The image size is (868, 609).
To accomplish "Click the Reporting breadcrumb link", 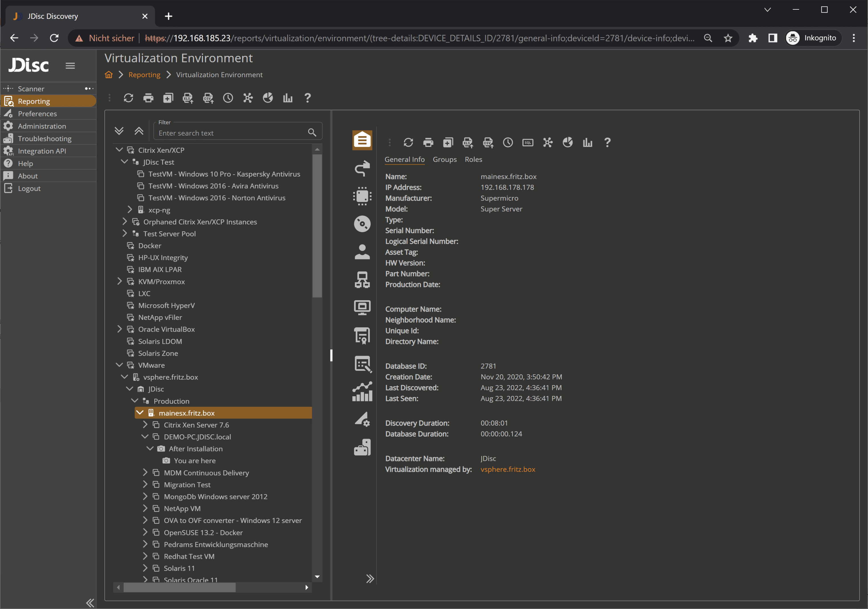I will pyautogui.click(x=144, y=74).
